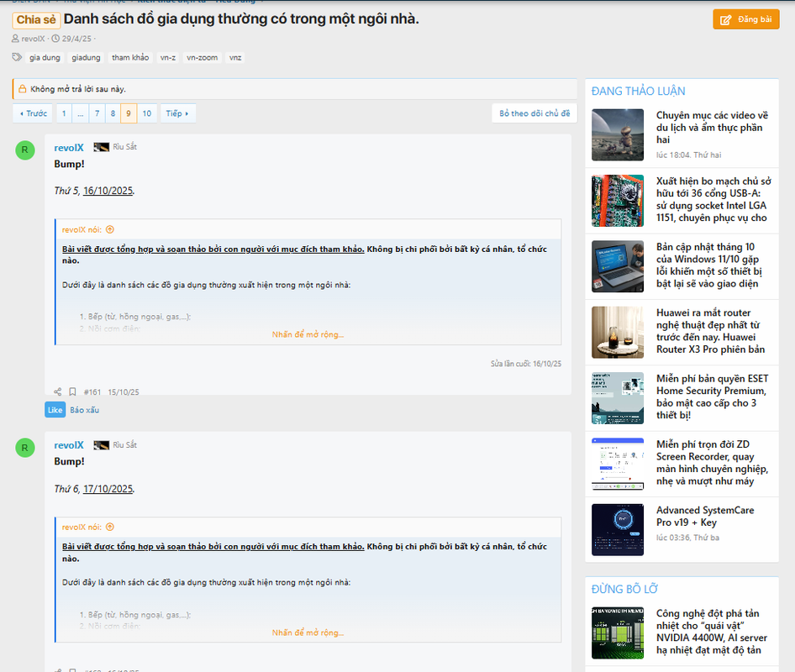Open the #161 post permalink

coord(92,391)
